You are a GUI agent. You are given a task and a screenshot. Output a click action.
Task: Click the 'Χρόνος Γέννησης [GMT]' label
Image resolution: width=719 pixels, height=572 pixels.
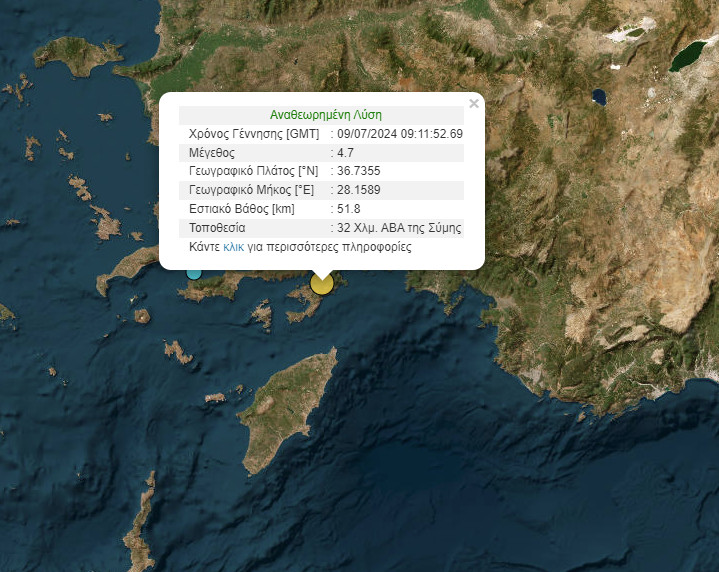click(253, 134)
